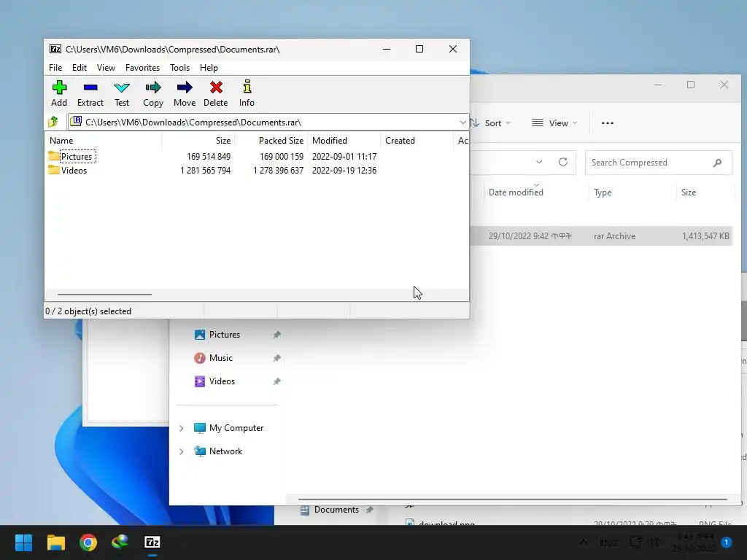Launch Google Chrome from the taskbar

pos(88,542)
